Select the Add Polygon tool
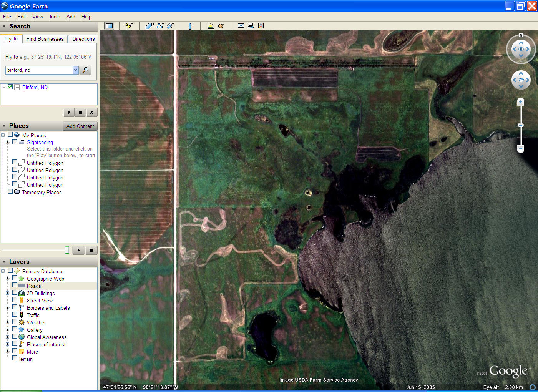 pyautogui.click(x=150, y=26)
